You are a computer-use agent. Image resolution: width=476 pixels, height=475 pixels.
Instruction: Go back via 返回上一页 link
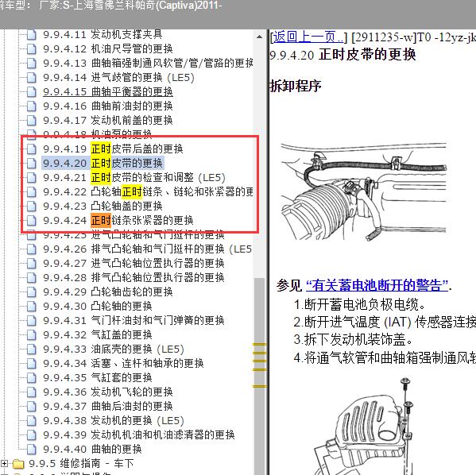(308, 37)
